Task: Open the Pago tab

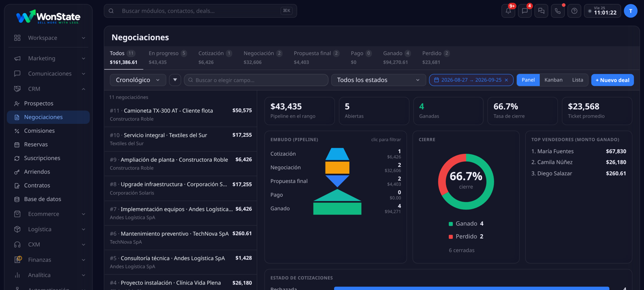Action: [x=361, y=58]
